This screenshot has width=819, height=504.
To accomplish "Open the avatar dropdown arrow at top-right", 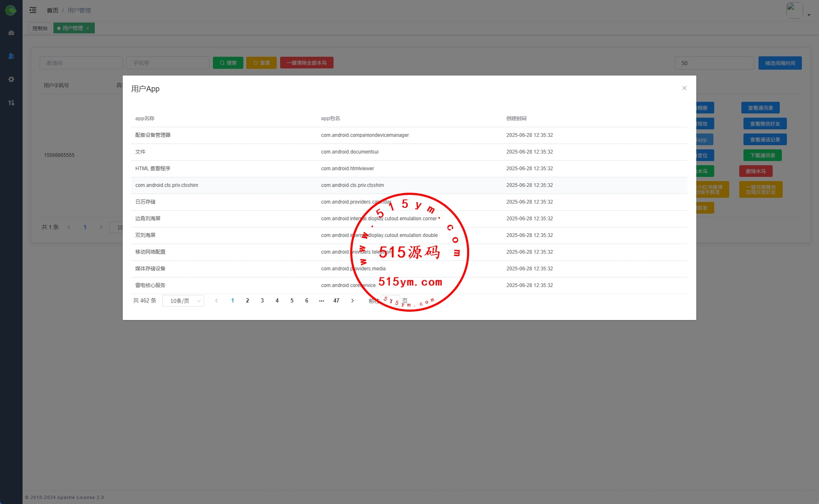I will [809, 15].
